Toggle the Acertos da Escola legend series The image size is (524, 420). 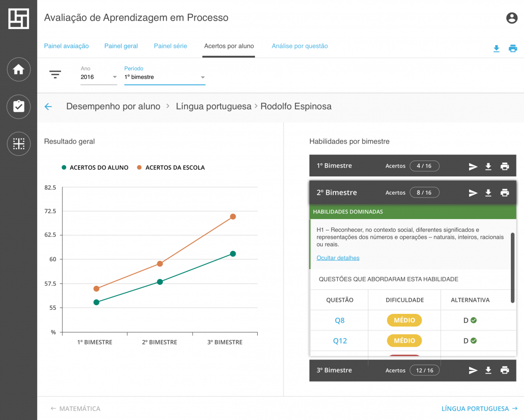[x=171, y=168]
